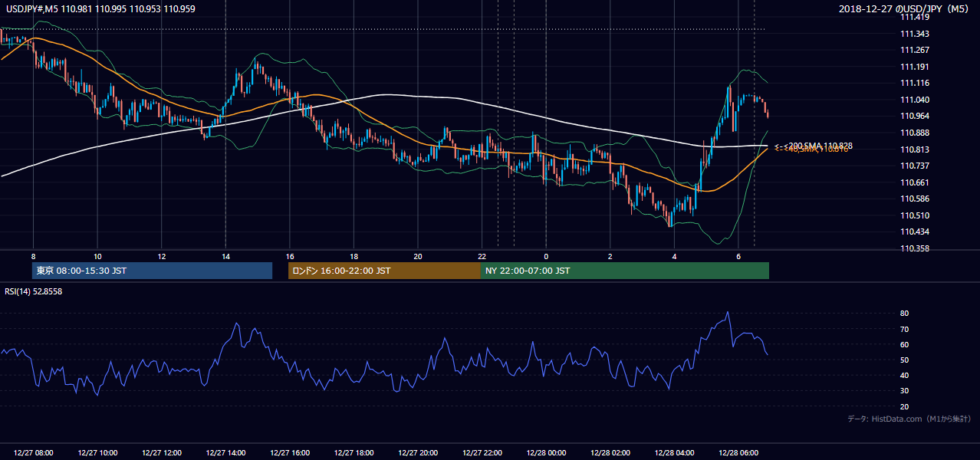
Task: Click the 12/27 16:00 bottom date label
Action: pos(290,453)
